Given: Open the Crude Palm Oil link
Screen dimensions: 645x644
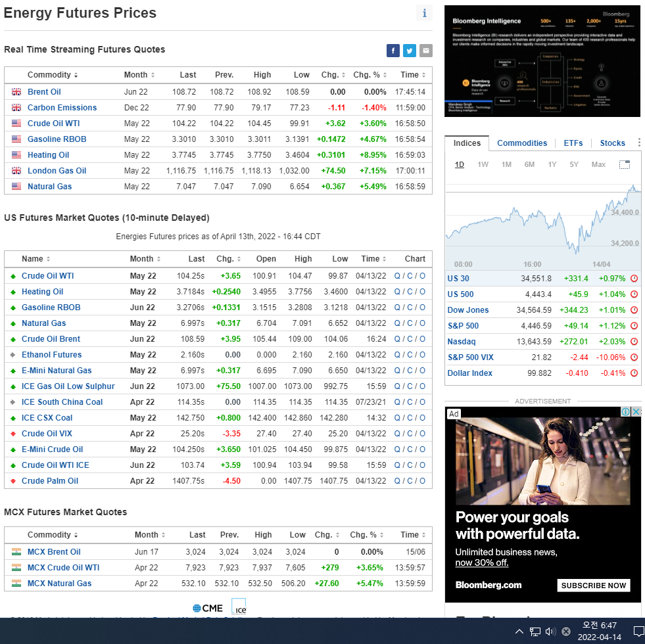Looking at the screenshot, I should tap(50, 481).
